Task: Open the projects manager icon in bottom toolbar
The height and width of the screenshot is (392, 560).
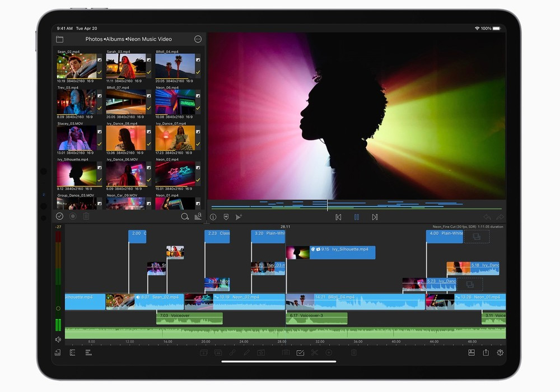Action: [58, 353]
